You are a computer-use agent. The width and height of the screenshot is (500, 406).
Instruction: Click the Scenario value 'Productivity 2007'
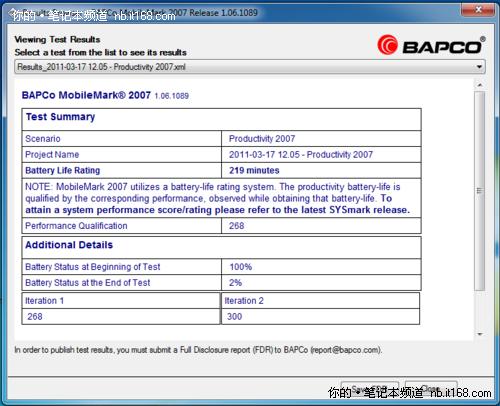[262, 139]
